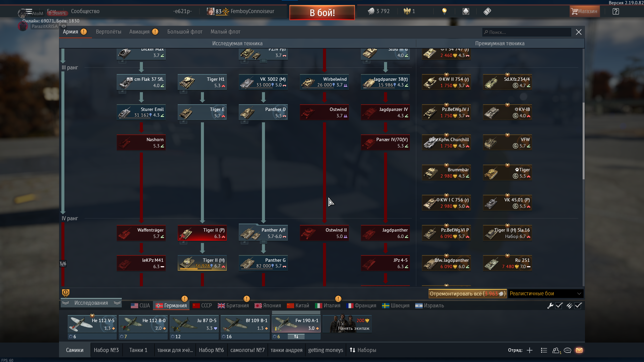Click Нанять экипаж crew hire slot
Image resolution: width=644 pixels, height=362 pixels.
[347, 324]
